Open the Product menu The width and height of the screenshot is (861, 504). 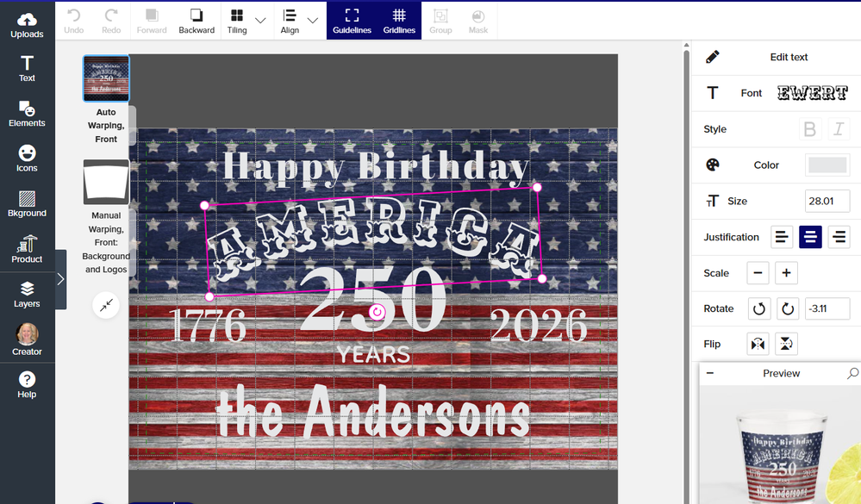[x=27, y=249]
